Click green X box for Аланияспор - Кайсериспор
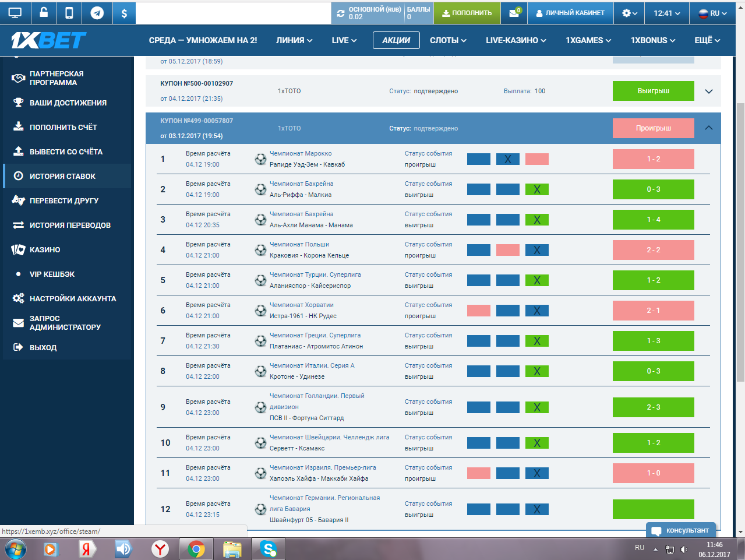The height and width of the screenshot is (560, 745). point(537,280)
